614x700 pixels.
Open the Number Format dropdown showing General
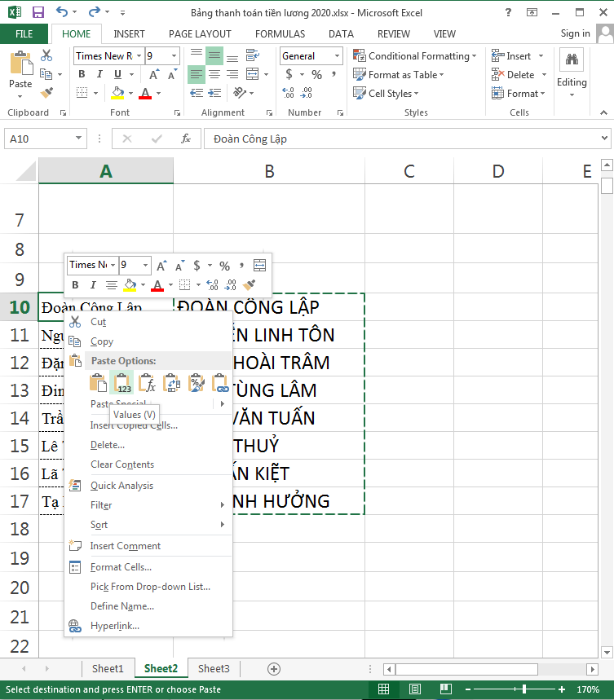(311, 56)
